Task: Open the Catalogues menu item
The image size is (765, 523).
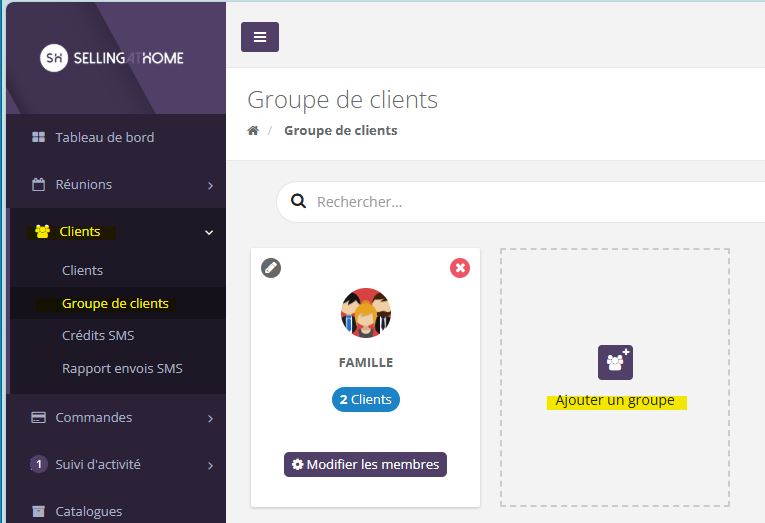Action: (x=116, y=510)
